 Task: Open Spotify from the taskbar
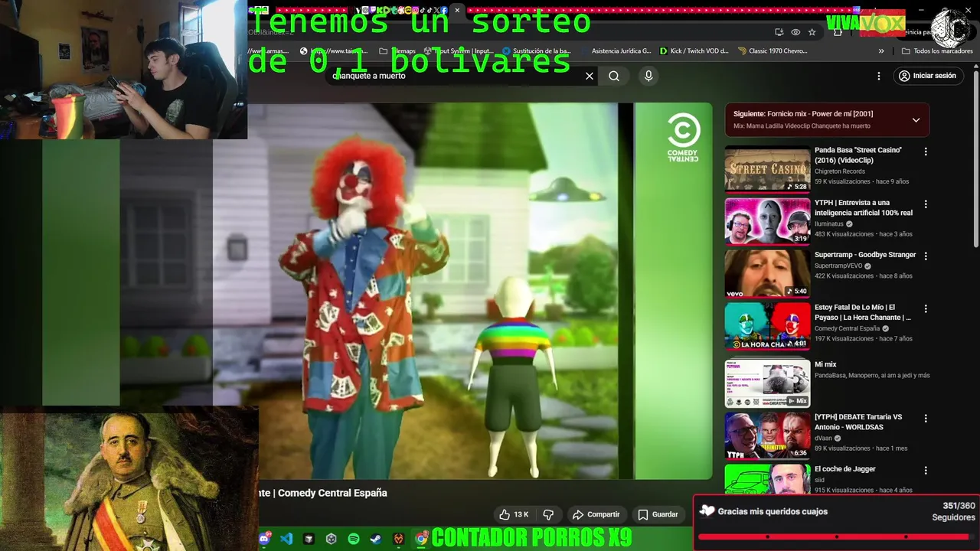tap(354, 539)
